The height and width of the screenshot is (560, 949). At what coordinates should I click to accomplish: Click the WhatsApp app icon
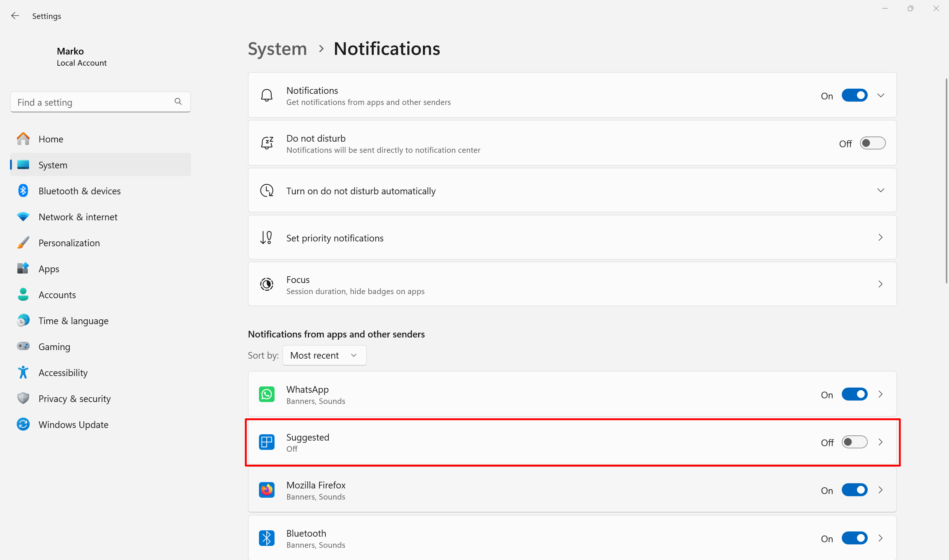[x=266, y=394]
